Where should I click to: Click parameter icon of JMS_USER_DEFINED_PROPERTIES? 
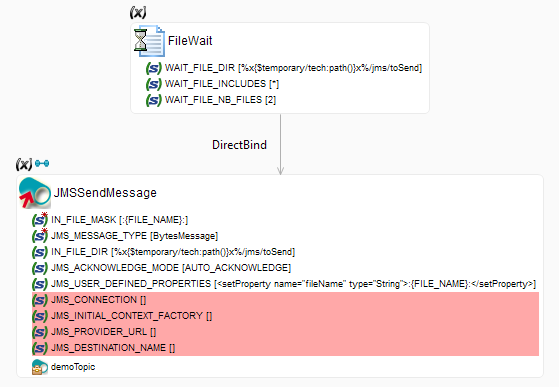point(40,284)
